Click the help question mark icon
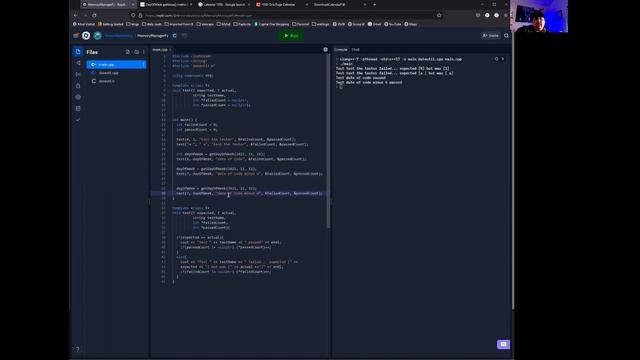Viewport: 640px width, 360px height. (78, 349)
